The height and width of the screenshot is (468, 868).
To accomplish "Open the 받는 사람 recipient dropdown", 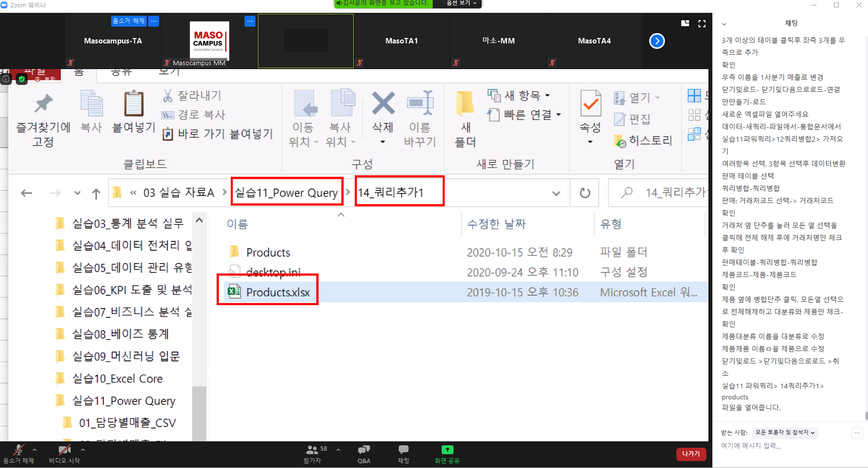I will [x=785, y=432].
